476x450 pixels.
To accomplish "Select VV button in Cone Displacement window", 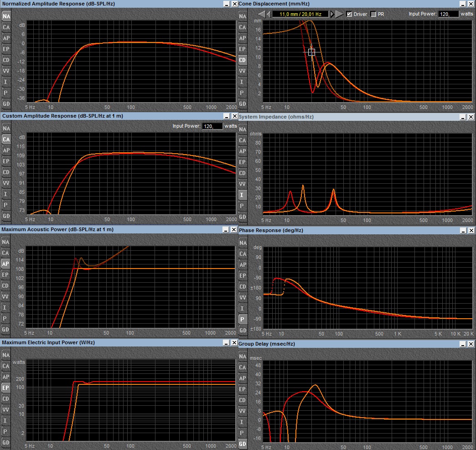I will coord(242,71).
